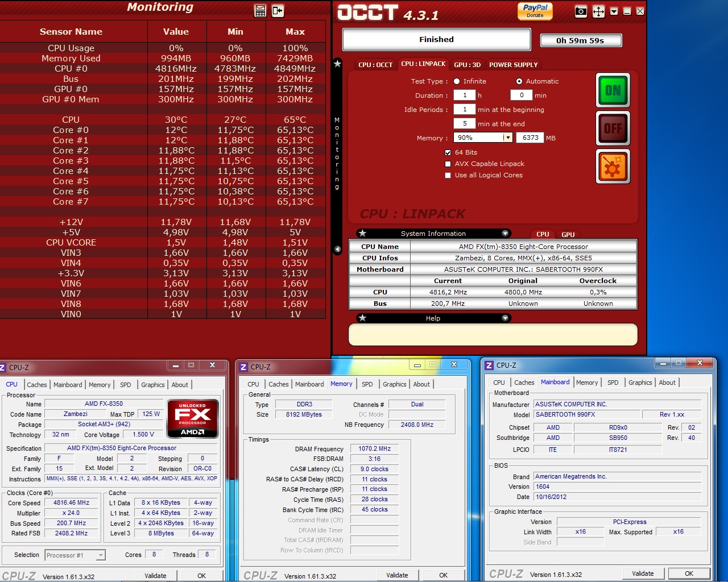
Task: Open About tab in the CPU-Z Memory window
Action: click(x=421, y=384)
